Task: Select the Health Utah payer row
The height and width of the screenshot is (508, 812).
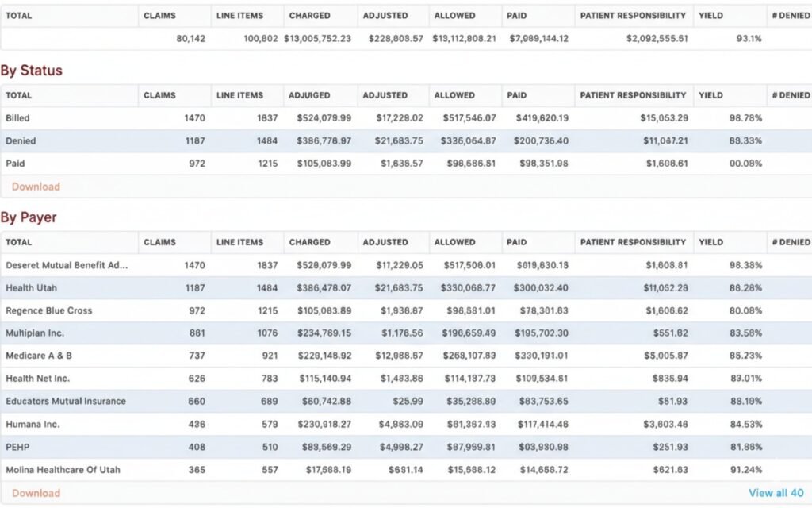Action: tap(31, 288)
